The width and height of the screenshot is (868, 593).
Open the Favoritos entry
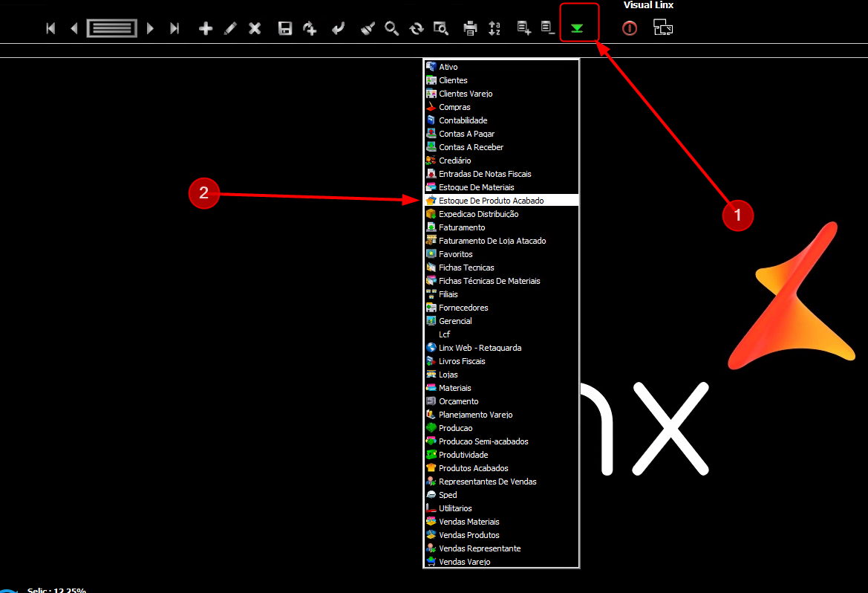point(501,254)
